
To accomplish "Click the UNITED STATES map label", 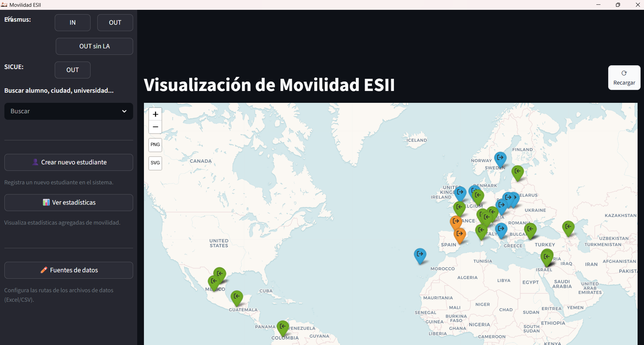I will pyautogui.click(x=219, y=243).
